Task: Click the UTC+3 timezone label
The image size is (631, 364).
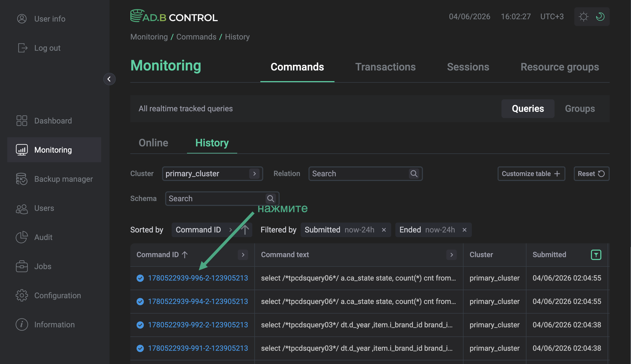Action: (552, 17)
